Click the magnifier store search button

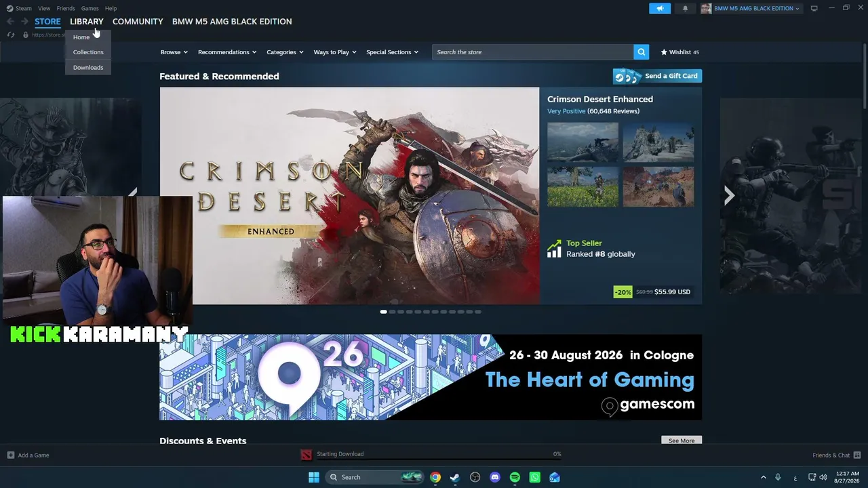point(641,52)
